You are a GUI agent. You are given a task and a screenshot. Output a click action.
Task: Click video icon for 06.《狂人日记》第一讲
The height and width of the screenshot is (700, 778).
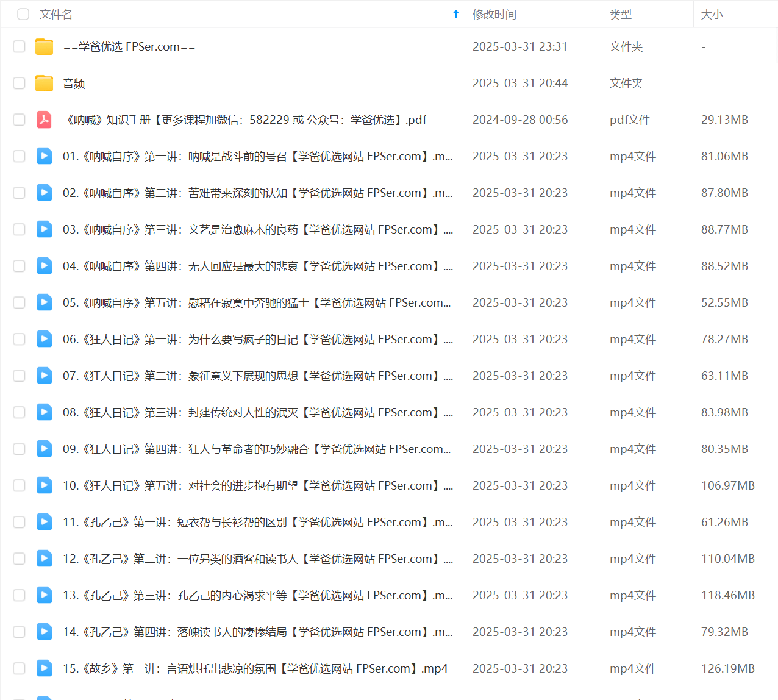44,339
